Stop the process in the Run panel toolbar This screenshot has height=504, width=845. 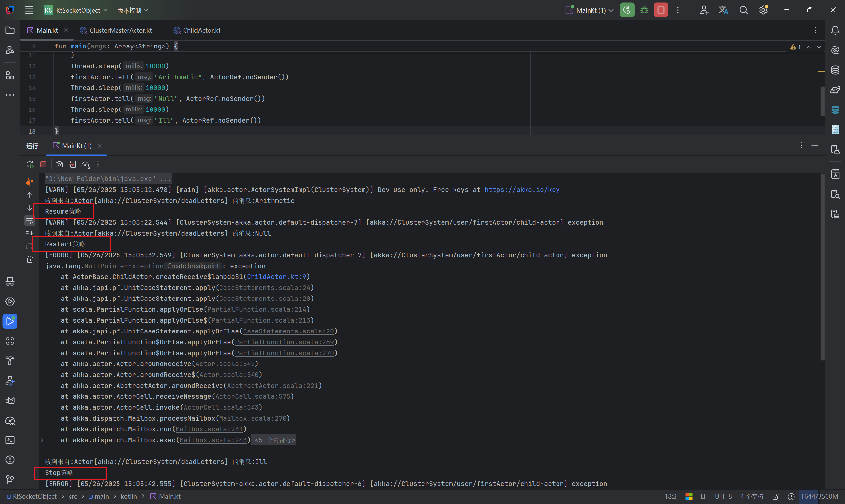click(43, 164)
